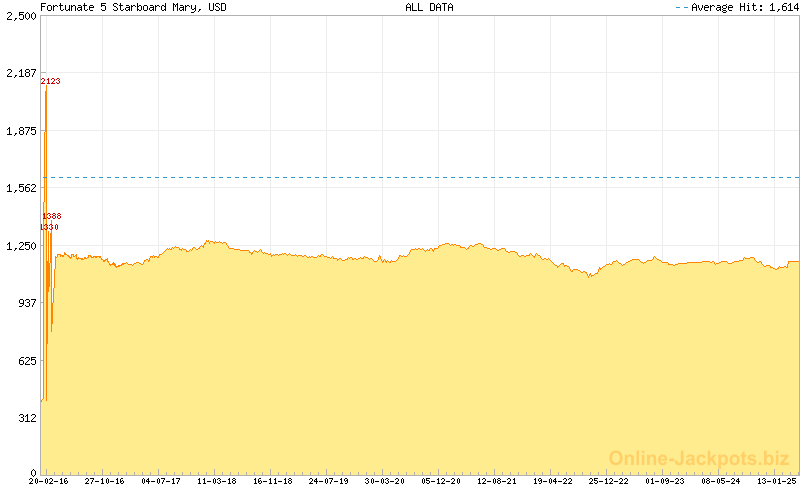This screenshot has height=490, width=800.
Task: Select the 25-12-22 date on the x-axis
Action: tap(608, 481)
